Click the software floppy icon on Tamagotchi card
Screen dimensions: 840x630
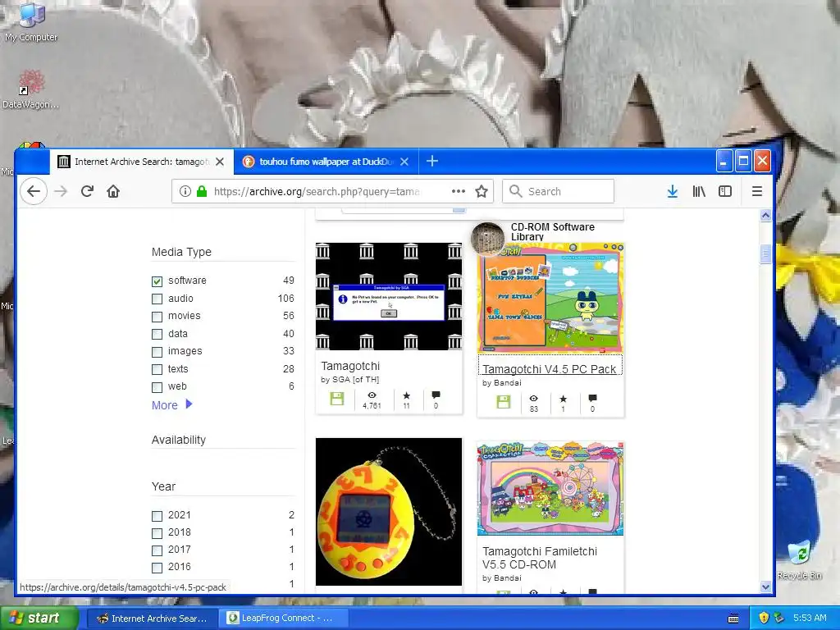337,398
